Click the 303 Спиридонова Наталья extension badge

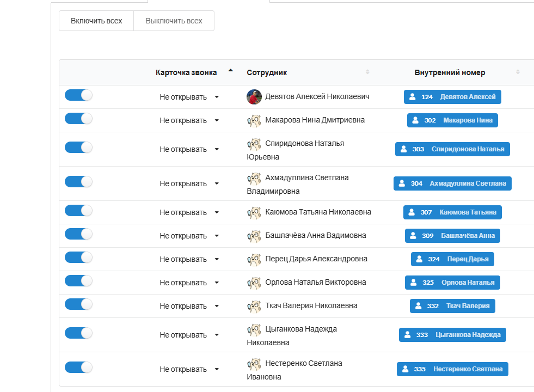(x=452, y=149)
